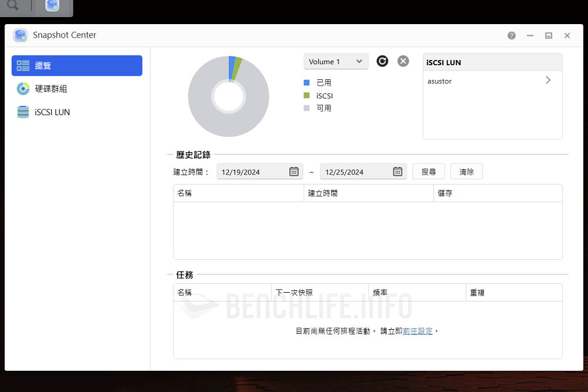Click the 清除 clear button

coord(466,172)
